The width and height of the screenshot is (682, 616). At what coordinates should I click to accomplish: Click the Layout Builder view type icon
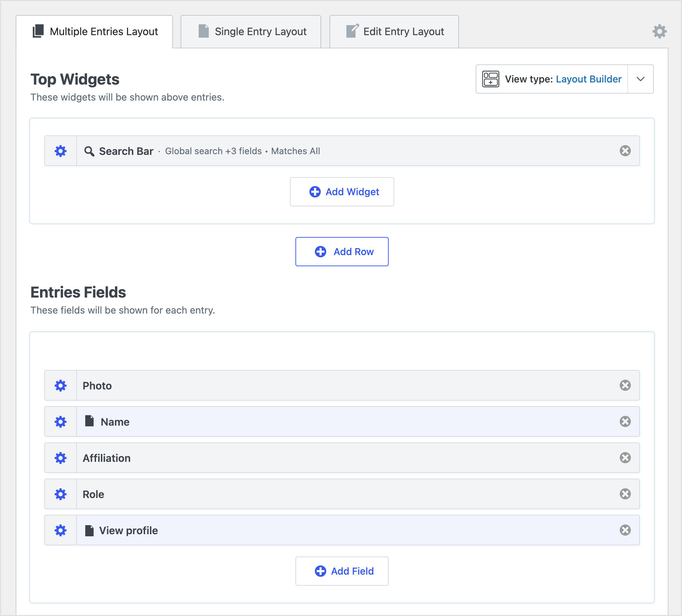click(x=491, y=79)
